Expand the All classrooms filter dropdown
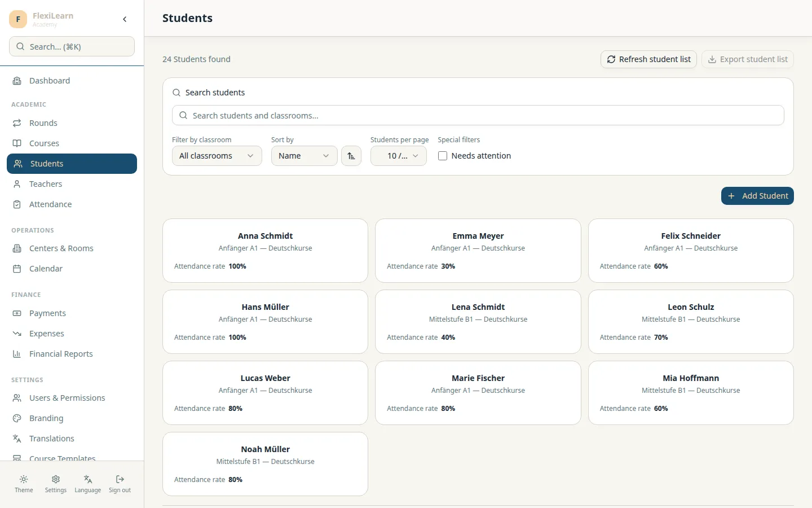Viewport: 812px width, 508px height. (x=217, y=156)
